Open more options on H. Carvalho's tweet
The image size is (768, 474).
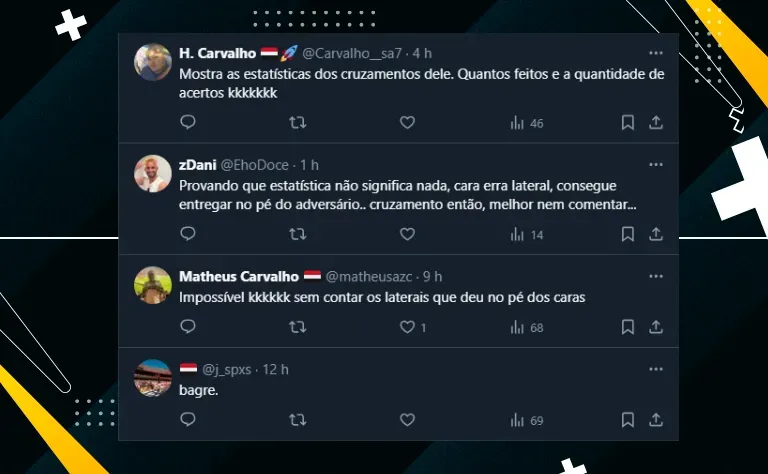(656, 53)
